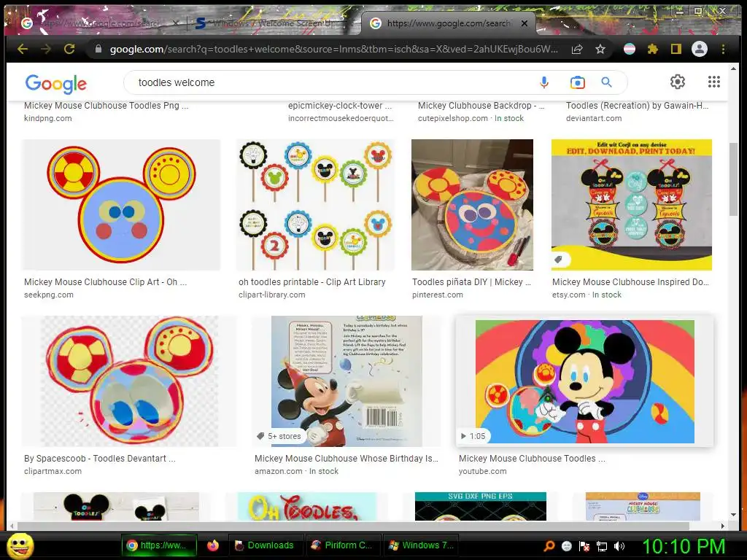
Task: Click the round extension icon beside bookmark star
Action: tap(630, 49)
